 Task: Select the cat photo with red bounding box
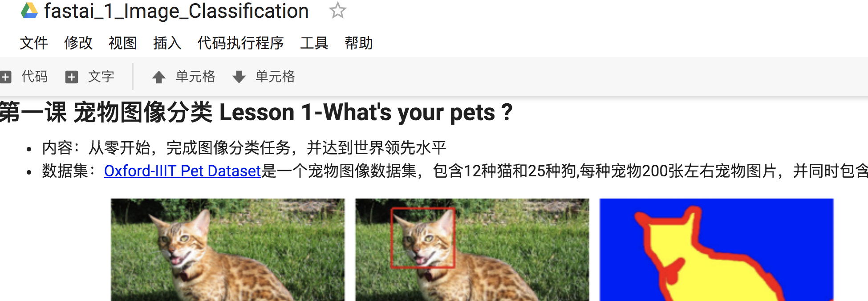pos(472,250)
